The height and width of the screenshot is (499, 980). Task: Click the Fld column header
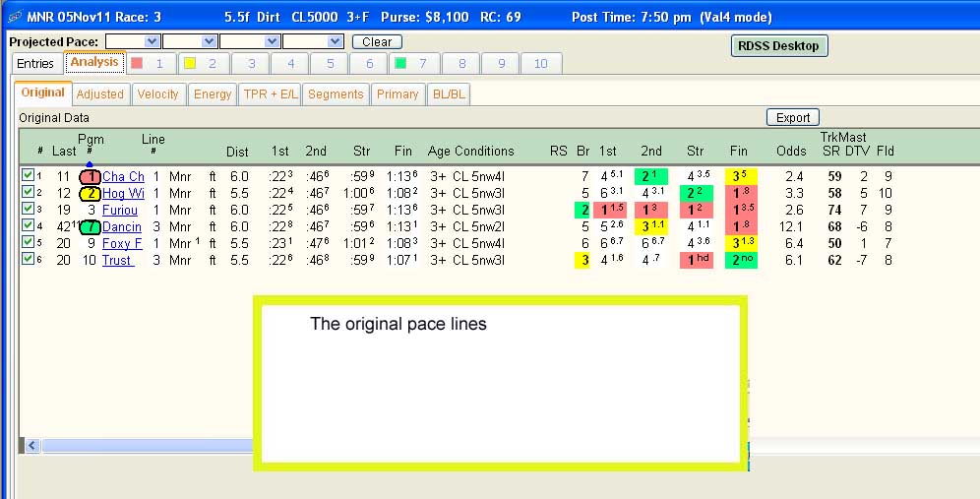point(885,152)
